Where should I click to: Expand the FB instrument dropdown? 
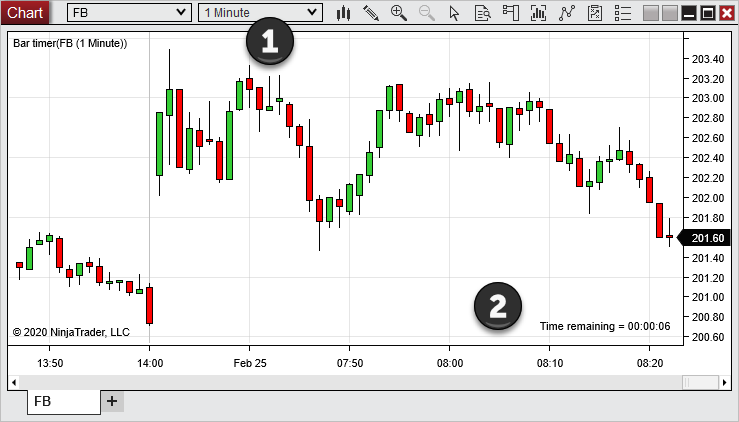pos(130,13)
